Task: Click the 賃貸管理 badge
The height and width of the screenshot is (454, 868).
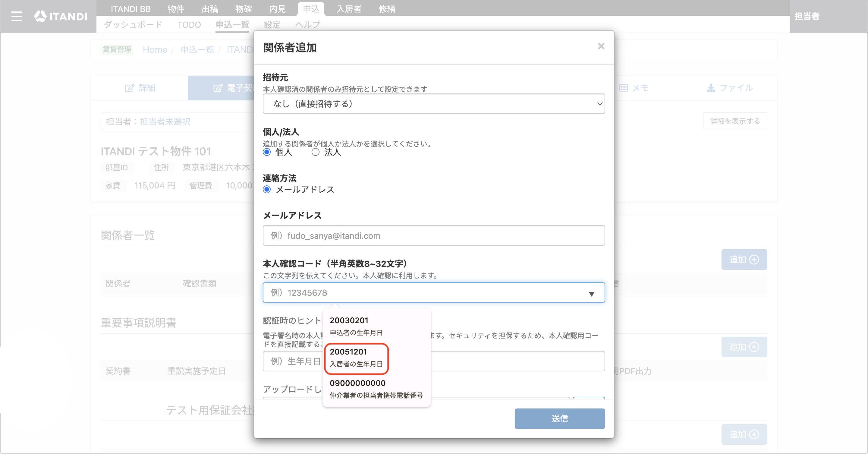Action: [117, 49]
